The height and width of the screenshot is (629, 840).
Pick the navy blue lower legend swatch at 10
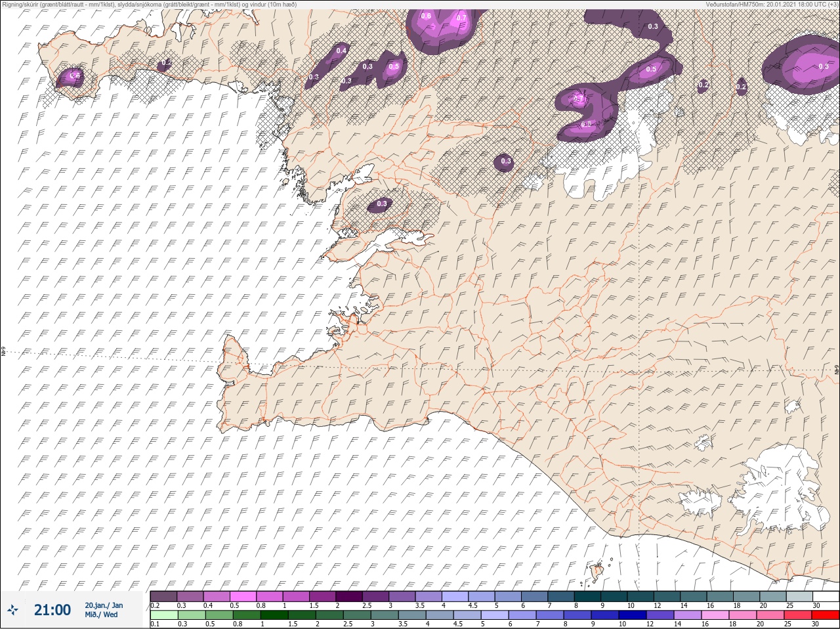click(x=633, y=615)
